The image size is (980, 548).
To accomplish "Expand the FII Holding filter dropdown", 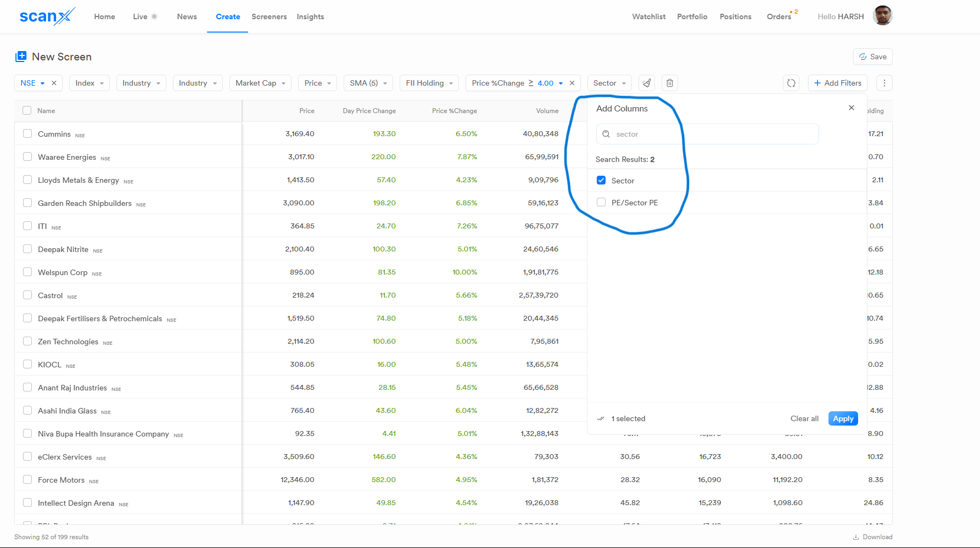I will [x=429, y=83].
